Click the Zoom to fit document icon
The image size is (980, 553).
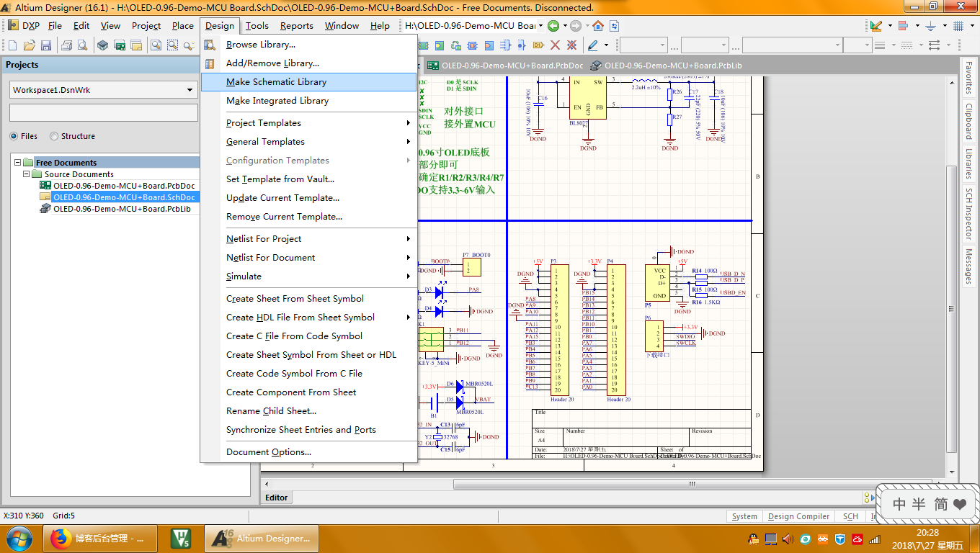156,45
